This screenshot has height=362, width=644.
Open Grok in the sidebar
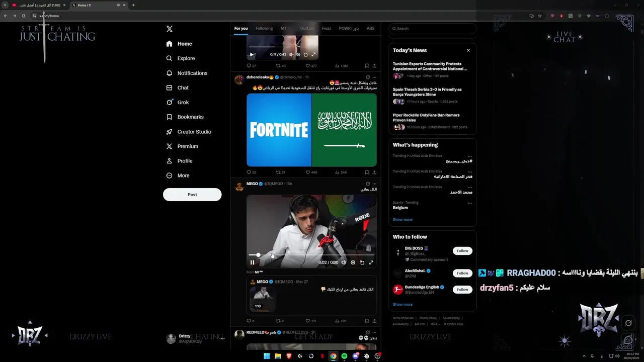(x=178, y=102)
